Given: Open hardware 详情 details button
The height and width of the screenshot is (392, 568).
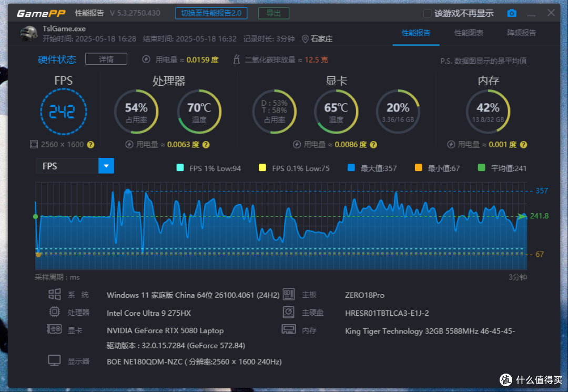Looking at the screenshot, I should pos(106,59).
